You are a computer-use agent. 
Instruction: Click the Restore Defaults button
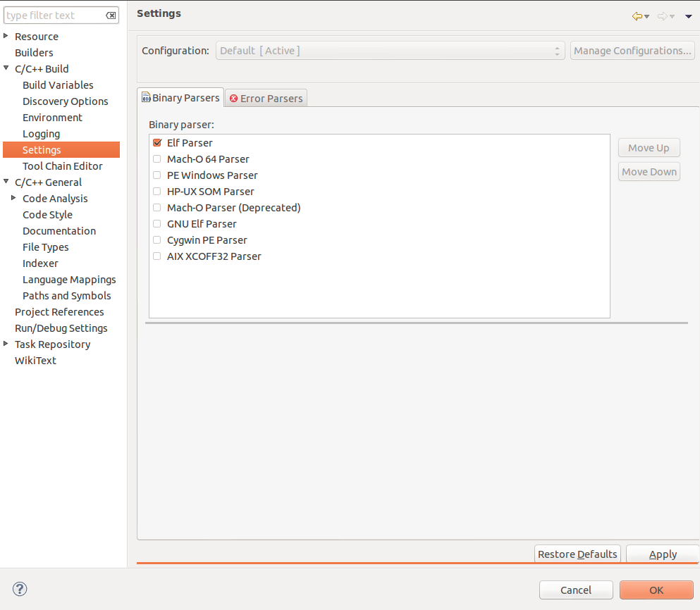click(577, 554)
